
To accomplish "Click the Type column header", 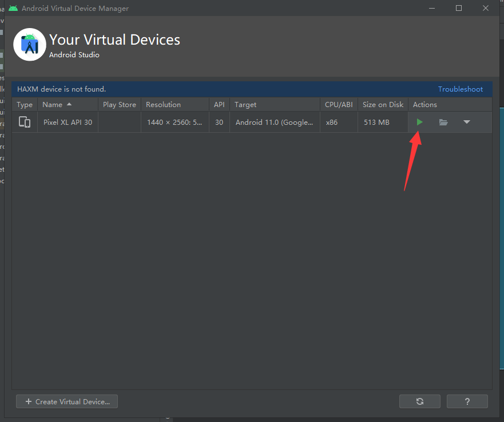I will [x=25, y=105].
